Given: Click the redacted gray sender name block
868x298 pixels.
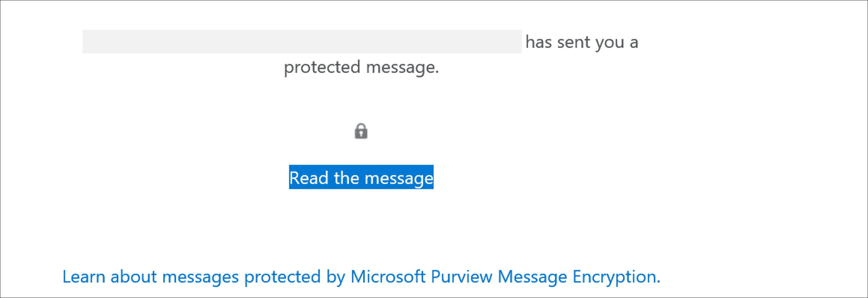Looking at the screenshot, I should point(302,42).
